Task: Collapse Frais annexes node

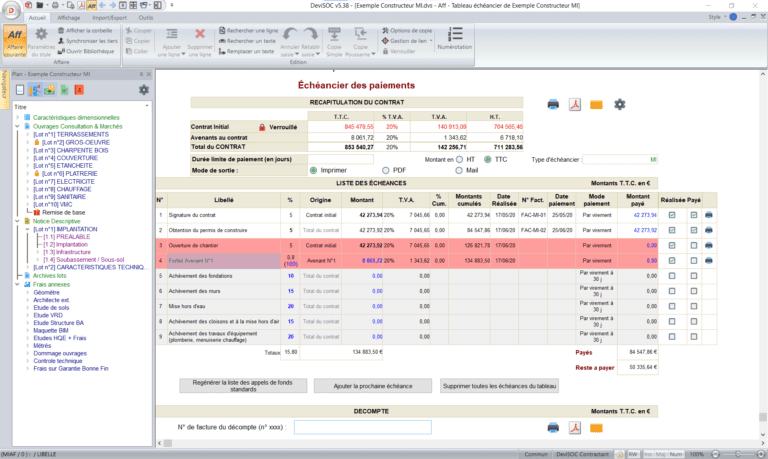Action: [18, 285]
